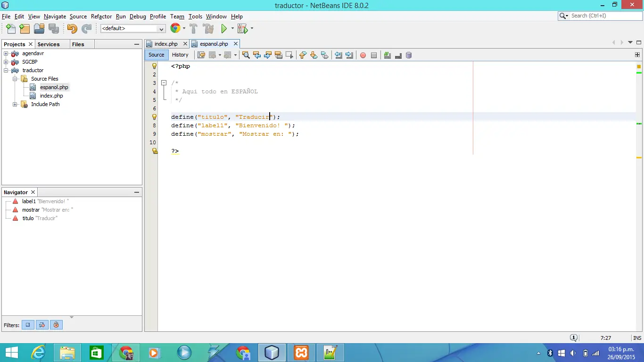Select the New Project toolbar icon
The width and height of the screenshot is (644, 362).
[x=24, y=28]
